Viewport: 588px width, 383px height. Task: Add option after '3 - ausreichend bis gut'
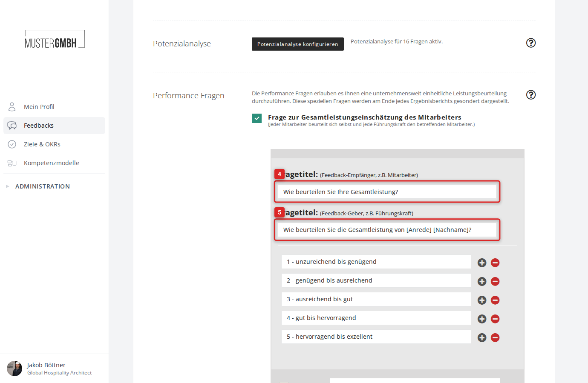click(x=482, y=300)
